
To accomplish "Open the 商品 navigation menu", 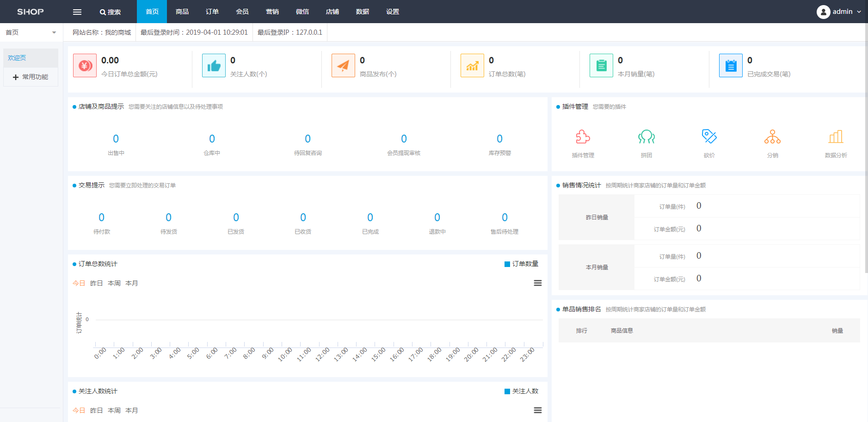I will (x=182, y=12).
